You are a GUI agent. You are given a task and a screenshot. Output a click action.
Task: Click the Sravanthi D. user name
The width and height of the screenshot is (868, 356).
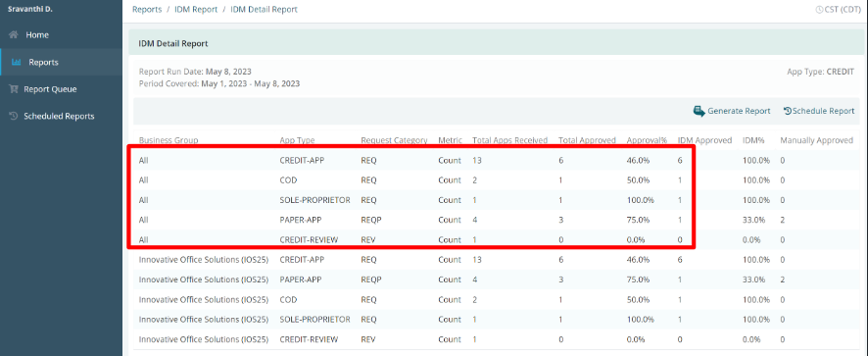(x=30, y=10)
